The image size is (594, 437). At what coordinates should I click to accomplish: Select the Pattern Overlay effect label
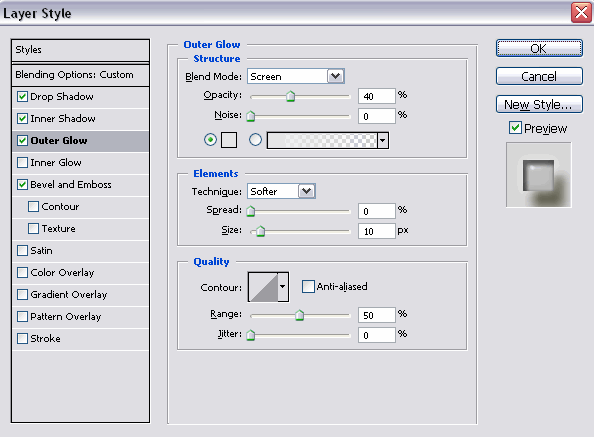tap(66, 316)
